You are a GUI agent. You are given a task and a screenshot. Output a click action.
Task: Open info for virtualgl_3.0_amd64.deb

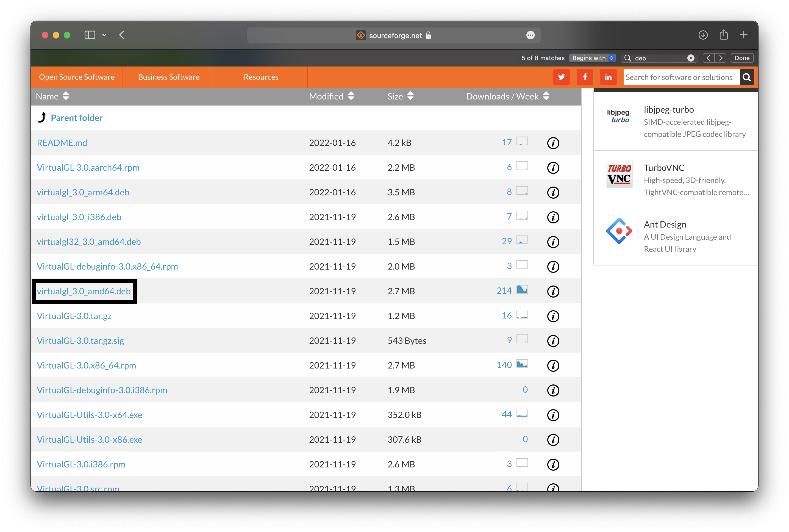click(x=553, y=291)
